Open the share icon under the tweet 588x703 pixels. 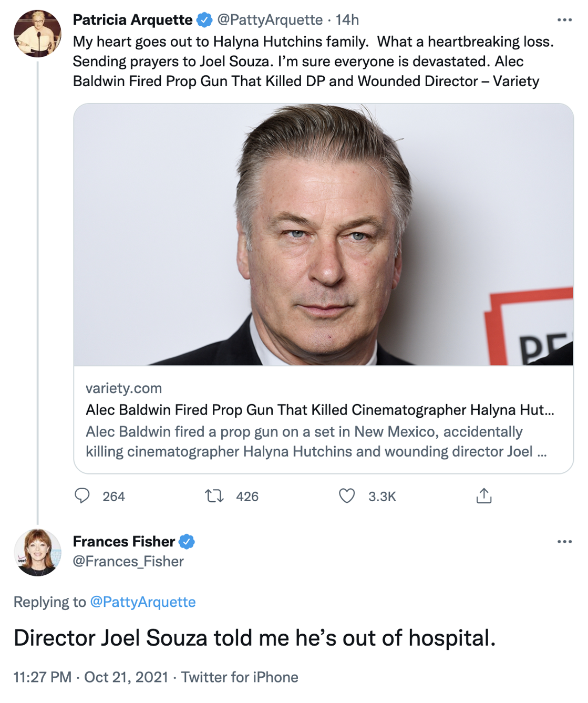(x=484, y=496)
